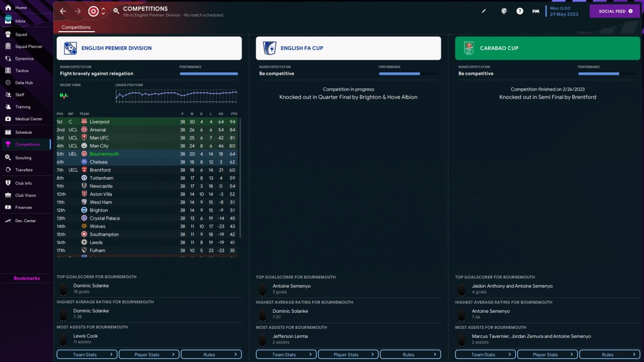Click the back arrow navigation icon
644x362 pixels.
pos(63,11)
